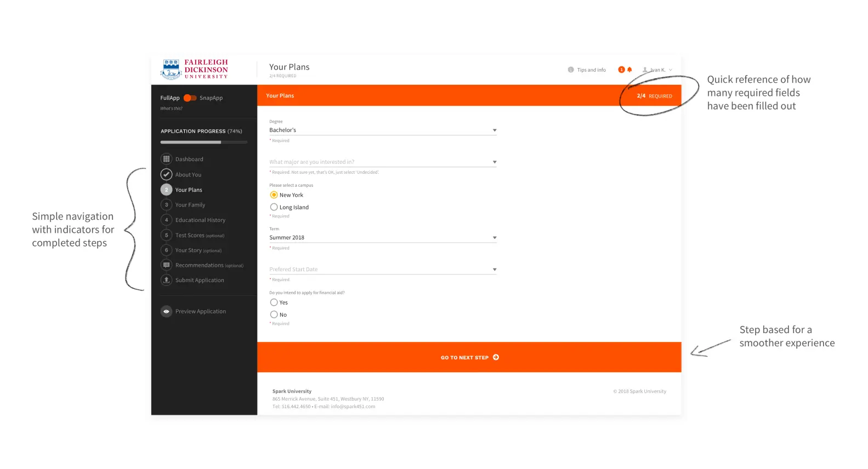Click the Recommendations chat icon
Viewport: 868px width, 469px height.
click(166, 265)
